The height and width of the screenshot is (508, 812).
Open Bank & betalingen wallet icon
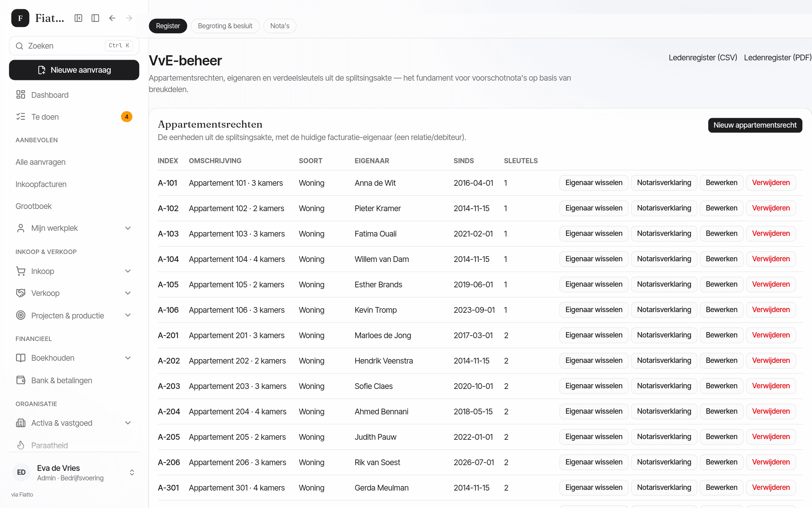pyautogui.click(x=21, y=380)
